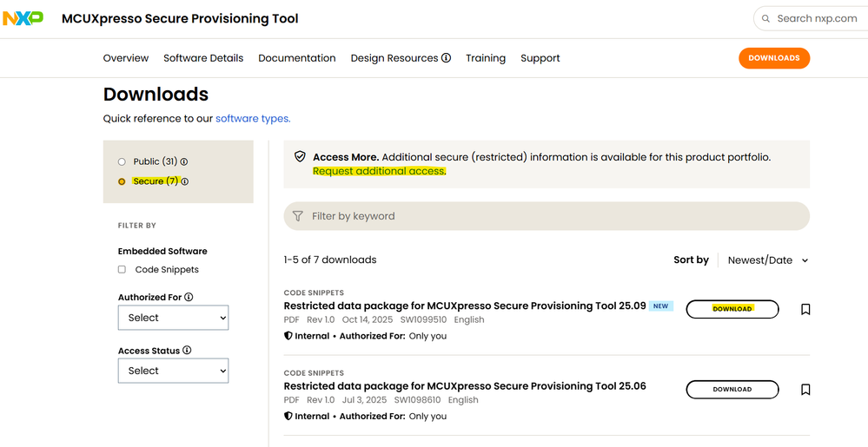
Task: Enable the Code Snippets checkbox
Action: click(x=123, y=270)
